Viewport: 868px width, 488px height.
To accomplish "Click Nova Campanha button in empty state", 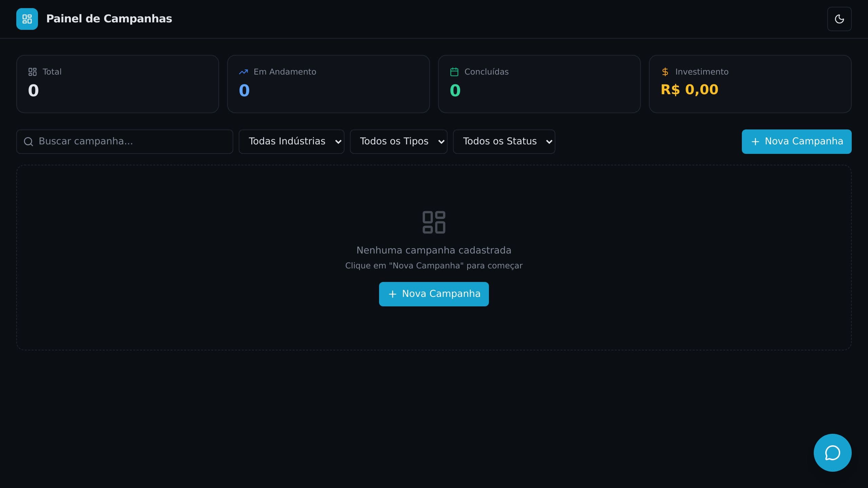I will pos(434,294).
